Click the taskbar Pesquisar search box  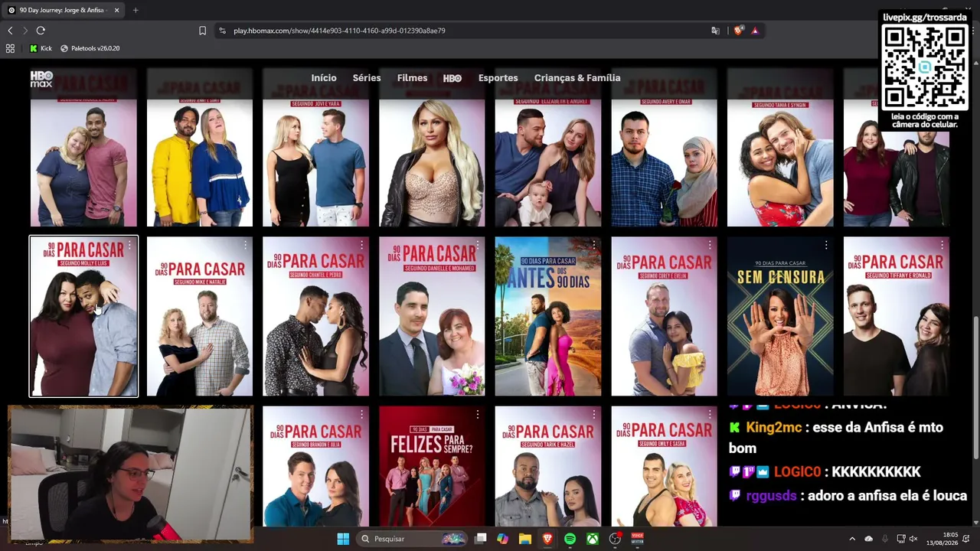(x=413, y=539)
